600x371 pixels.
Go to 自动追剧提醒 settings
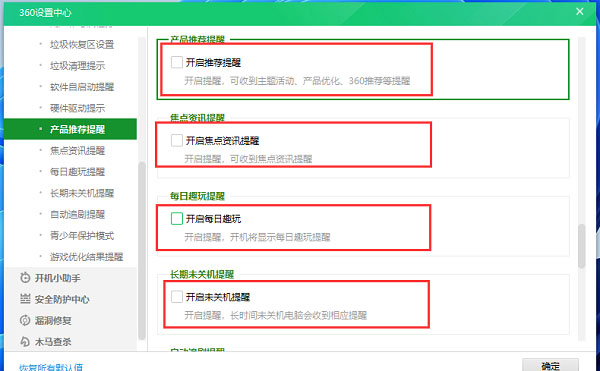point(77,214)
